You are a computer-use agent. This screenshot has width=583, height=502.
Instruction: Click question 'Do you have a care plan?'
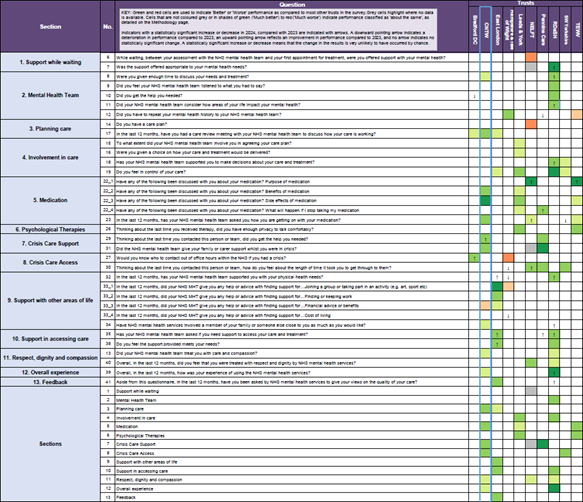292,124
